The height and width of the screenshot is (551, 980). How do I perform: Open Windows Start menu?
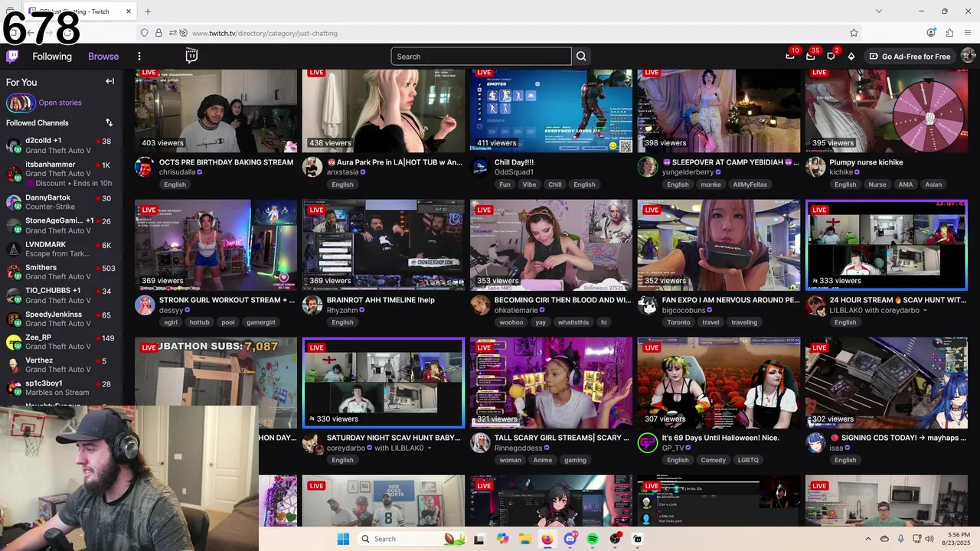tap(343, 539)
